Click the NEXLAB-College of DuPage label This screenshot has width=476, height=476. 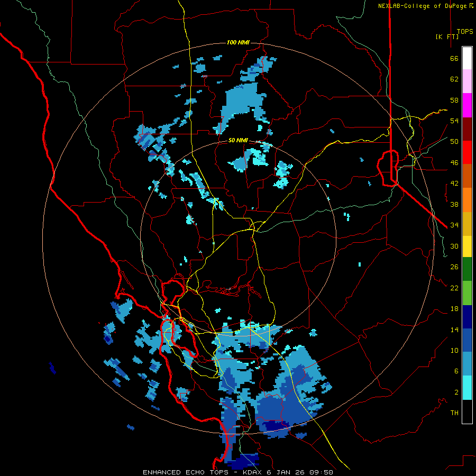click(423, 6)
